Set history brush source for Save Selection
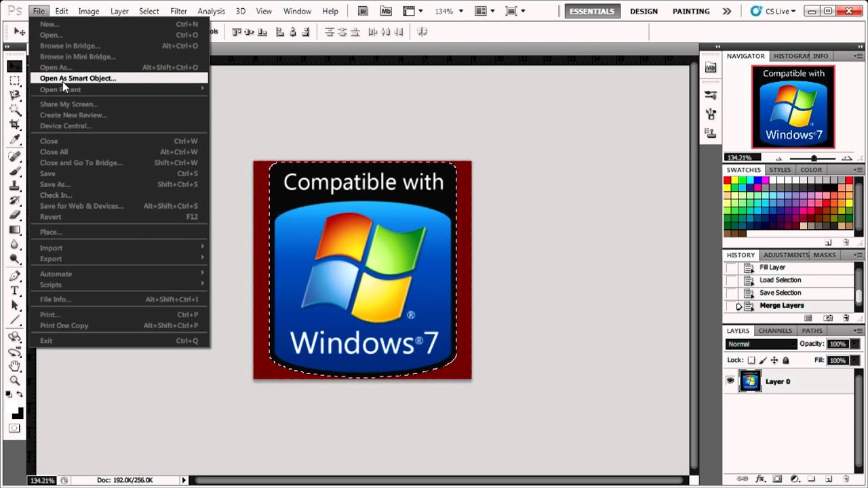This screenshot has height=488, width=868. point(732,293)
